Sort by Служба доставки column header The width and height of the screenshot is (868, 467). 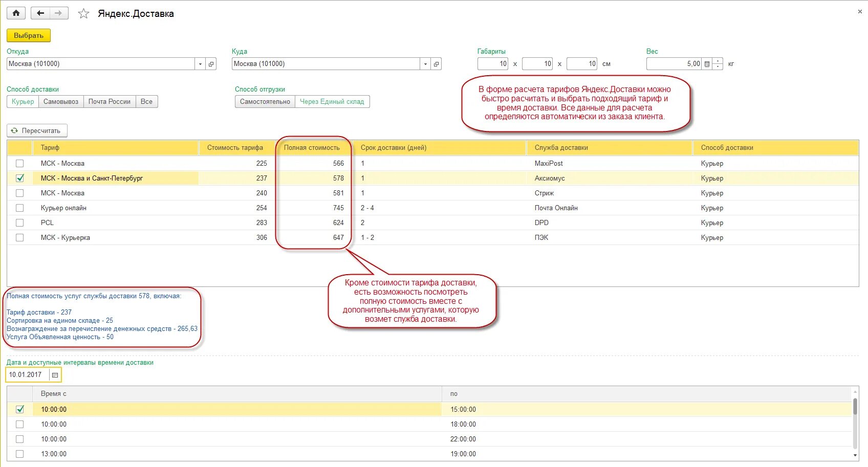(x=610, y=148)
